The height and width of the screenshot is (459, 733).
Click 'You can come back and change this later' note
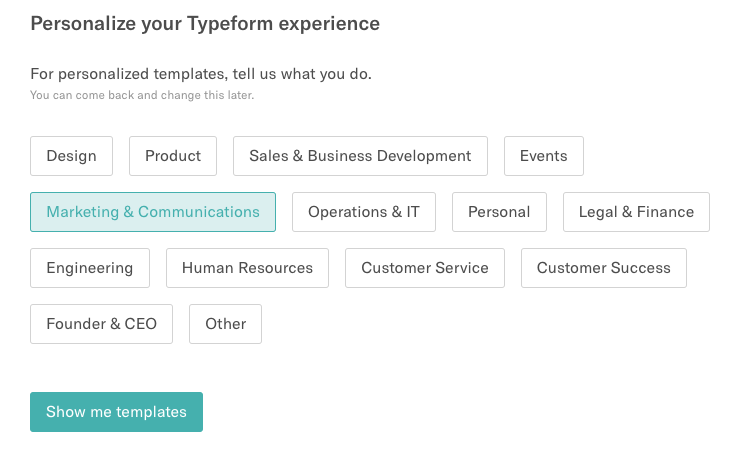click(x=142, y=95)
